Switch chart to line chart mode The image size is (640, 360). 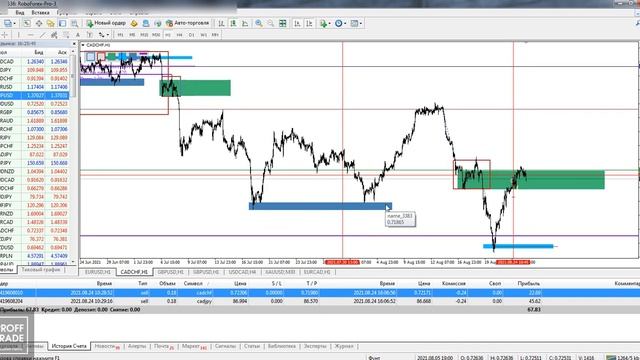245,24
